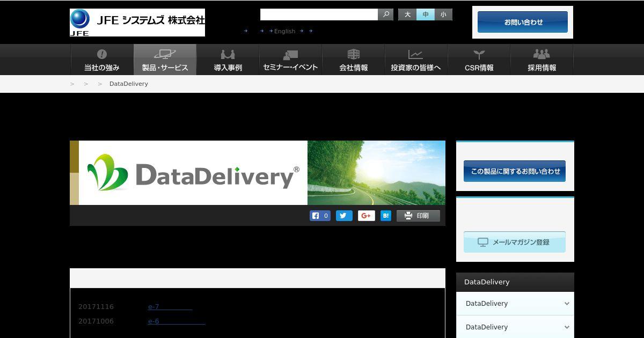Click the site search input field
Screen dimensions: 644x338
tap(319, 14)
